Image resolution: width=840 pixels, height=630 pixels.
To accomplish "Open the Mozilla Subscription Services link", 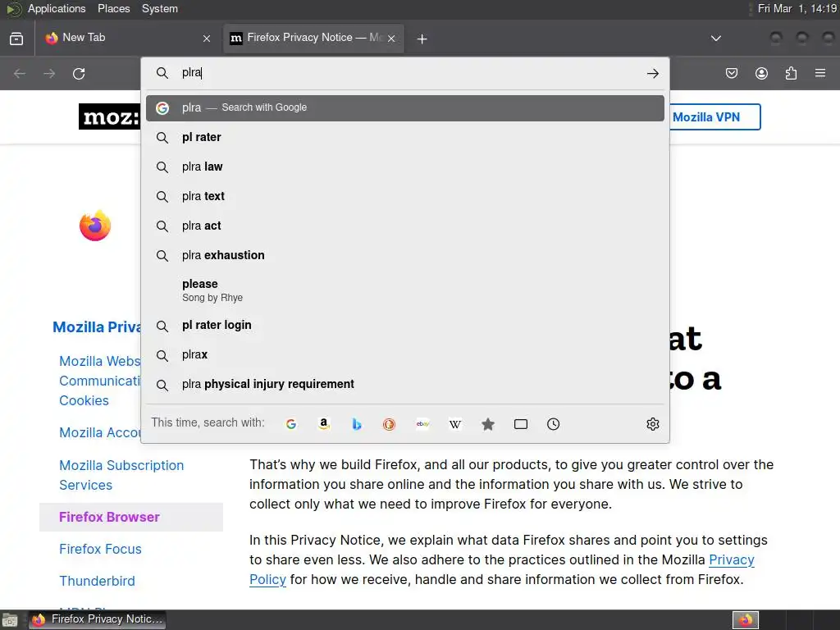I will click(121, 475).
